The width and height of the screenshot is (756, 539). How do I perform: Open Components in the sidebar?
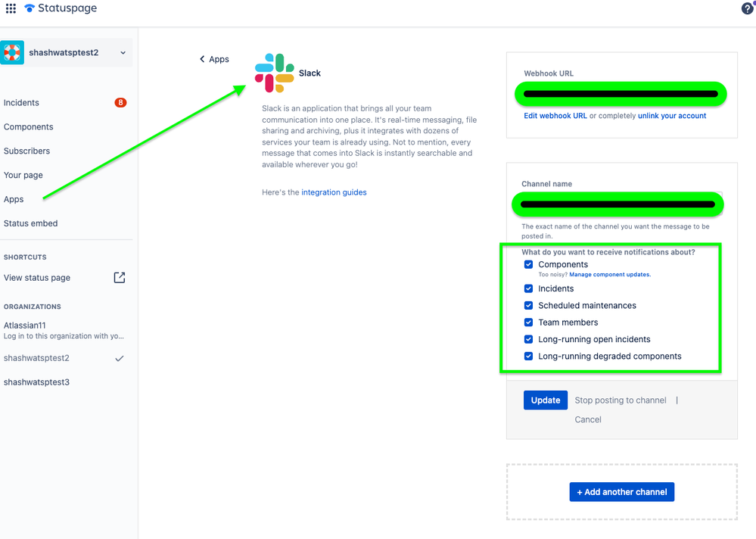(x=29, y=126)
